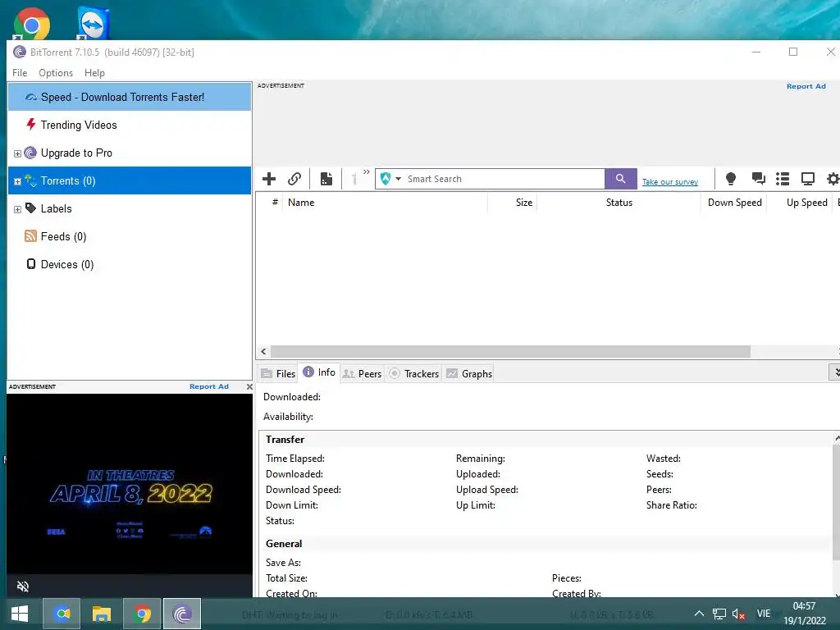Image resolution: width=840 pixels, height=630 pixels.
Task: Open the search provider dropdown arrow
Action: pos(398,179)
